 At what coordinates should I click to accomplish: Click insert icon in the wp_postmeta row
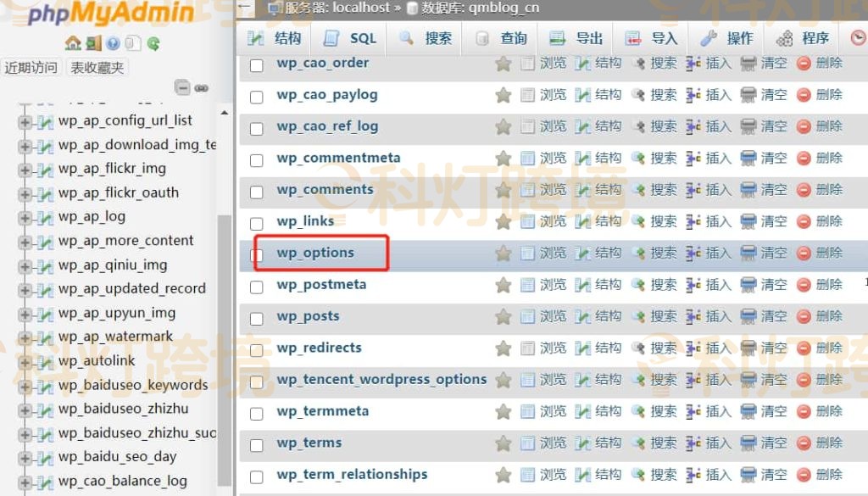pos(693,285)
